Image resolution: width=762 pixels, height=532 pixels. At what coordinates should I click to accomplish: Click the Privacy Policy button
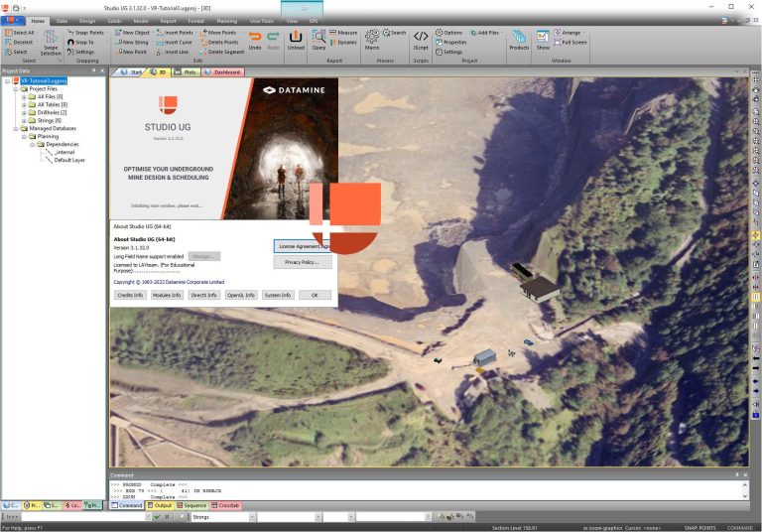pos(303,262)
